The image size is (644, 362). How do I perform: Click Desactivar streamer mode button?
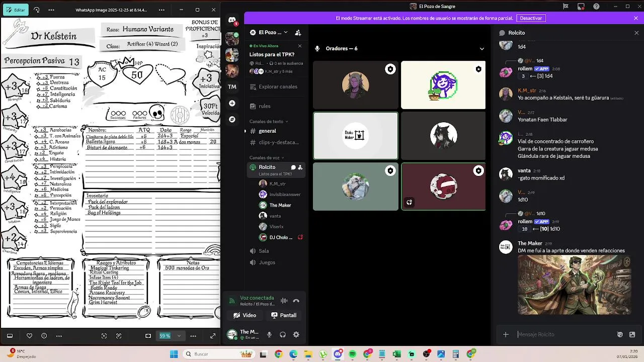pyautogui.click(x=531, y=18)
